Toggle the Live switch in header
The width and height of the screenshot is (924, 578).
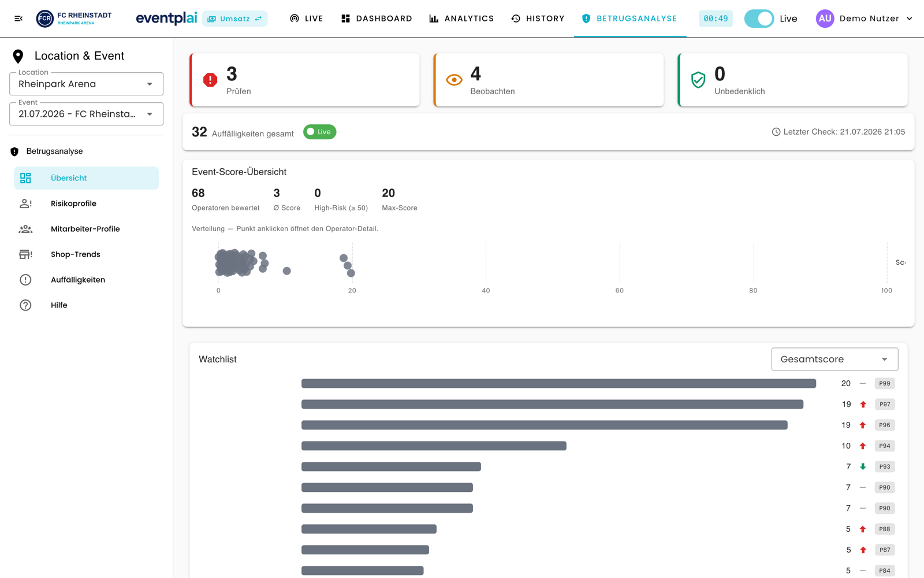click(759, 18)
